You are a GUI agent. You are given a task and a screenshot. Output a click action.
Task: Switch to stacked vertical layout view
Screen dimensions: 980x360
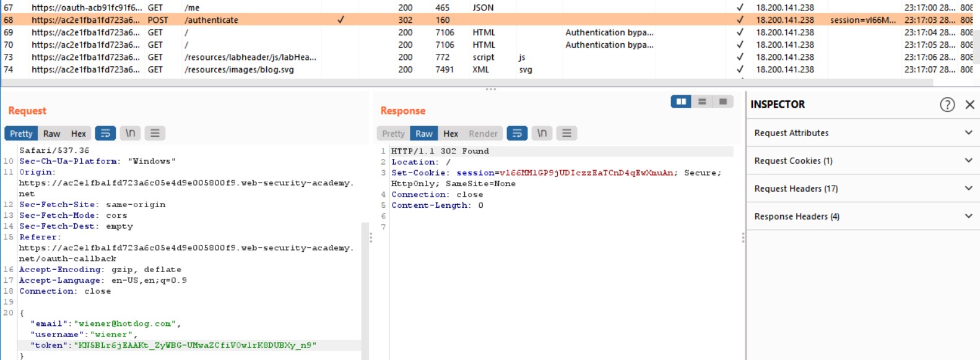click(702, 101)
